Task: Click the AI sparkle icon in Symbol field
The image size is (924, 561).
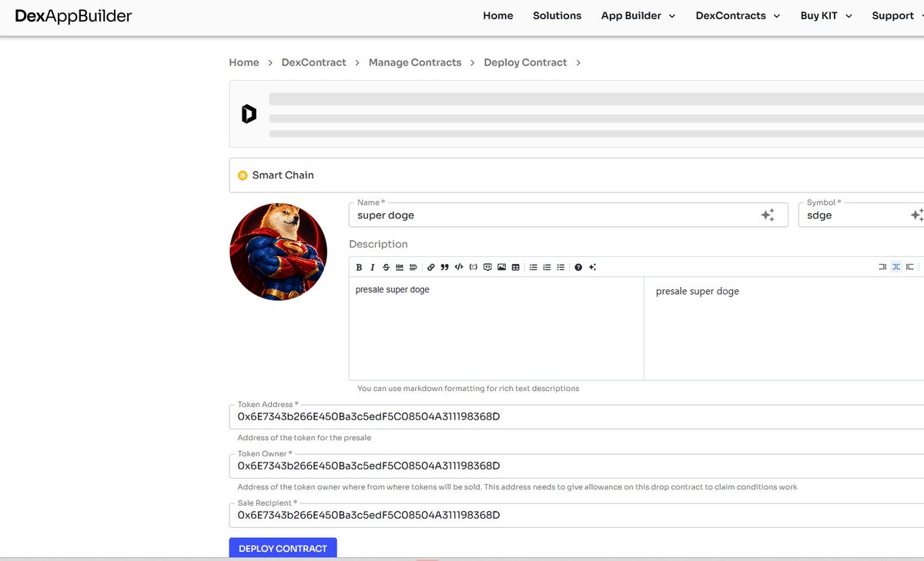Action: coord(916,215)
